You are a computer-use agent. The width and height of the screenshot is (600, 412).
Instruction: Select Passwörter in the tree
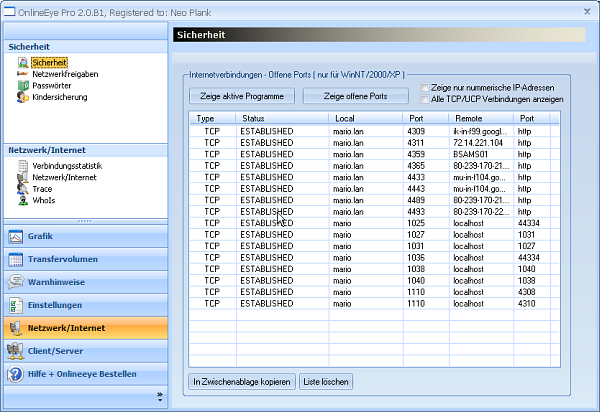click(52, 85)
